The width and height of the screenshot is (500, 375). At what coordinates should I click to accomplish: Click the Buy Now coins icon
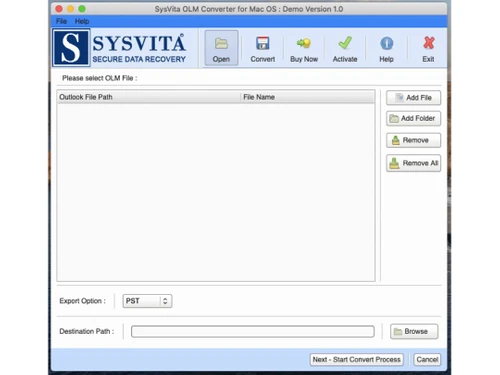(x=304, y=43)
